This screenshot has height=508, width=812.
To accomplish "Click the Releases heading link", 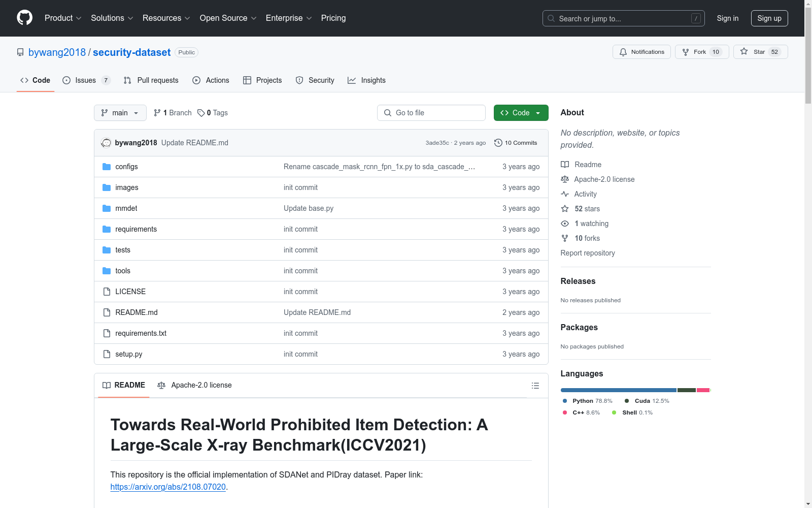I will click(578, 281).
